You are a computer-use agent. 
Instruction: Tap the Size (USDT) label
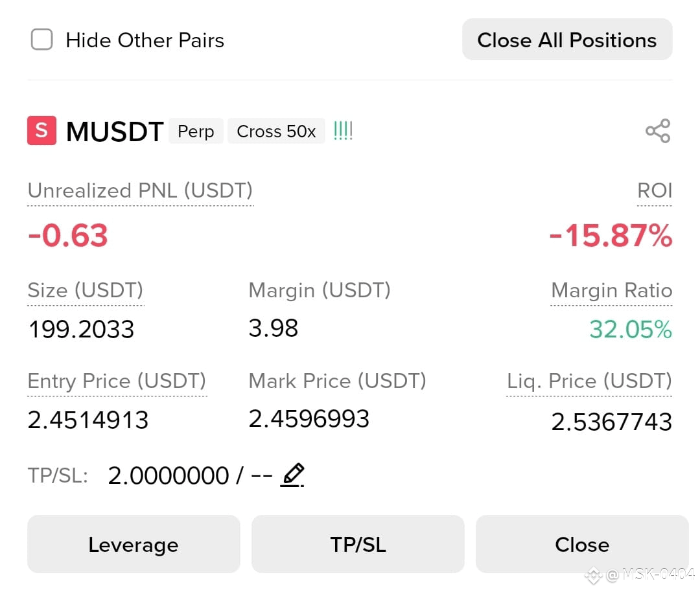click(86, 290)
